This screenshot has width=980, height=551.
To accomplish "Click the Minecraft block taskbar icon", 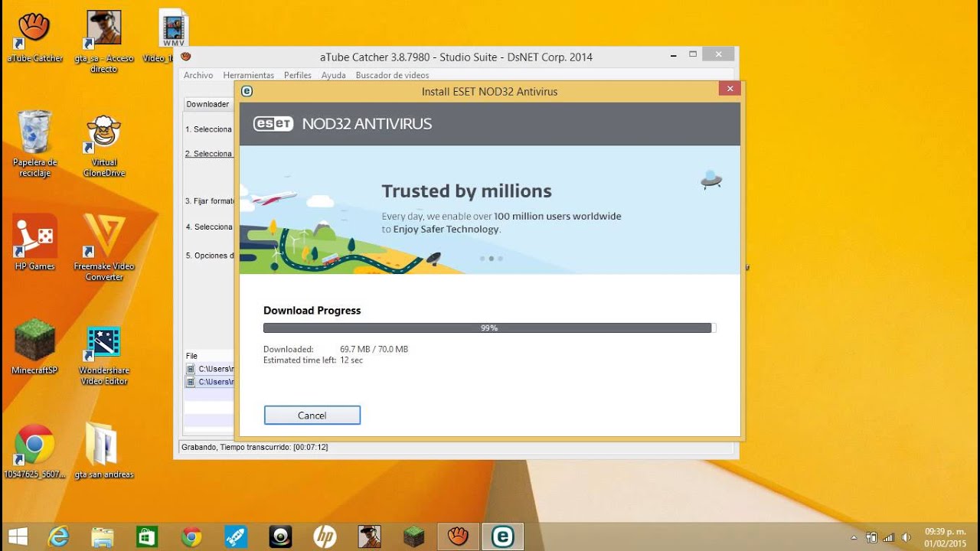I will coord(413,536).
